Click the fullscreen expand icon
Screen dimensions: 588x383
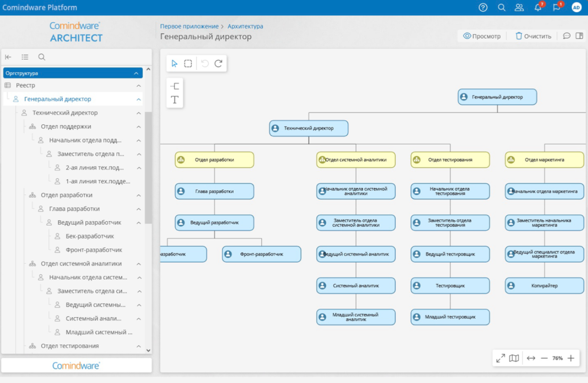pyautogui.click(x=500, y=358)
